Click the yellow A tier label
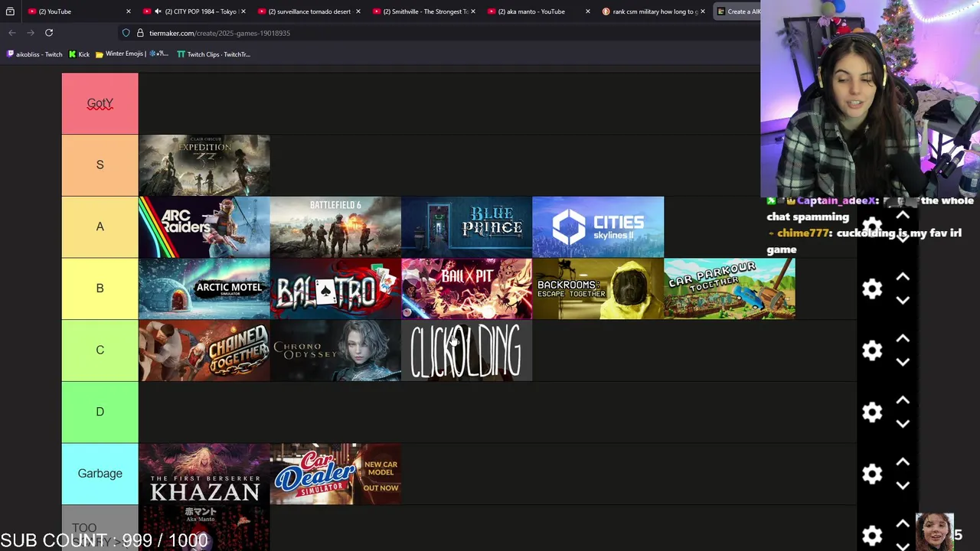This screenshot has width=980, height=551. tap(100, 227)
